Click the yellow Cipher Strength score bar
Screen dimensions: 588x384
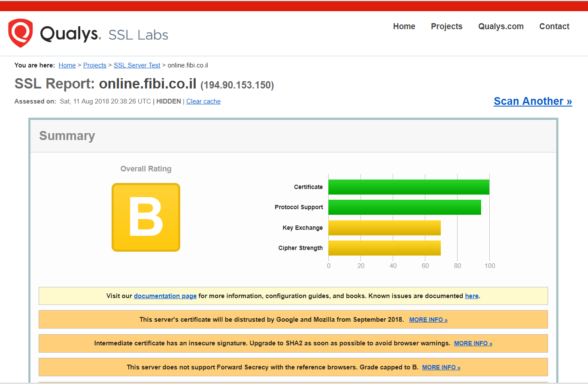(385, 248)
